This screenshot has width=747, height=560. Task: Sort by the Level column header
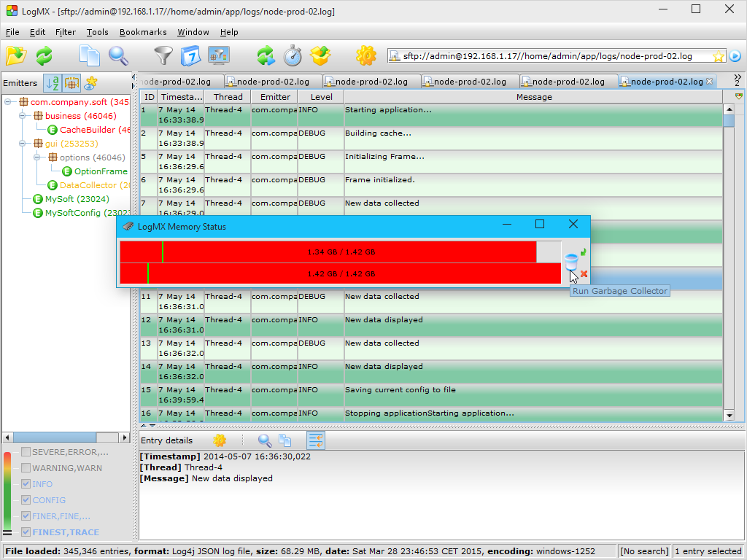click(321, 97)
